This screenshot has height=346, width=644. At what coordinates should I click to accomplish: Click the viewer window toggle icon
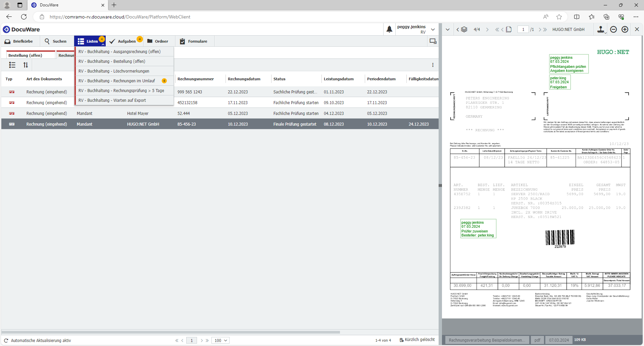[x=433, y=41]
